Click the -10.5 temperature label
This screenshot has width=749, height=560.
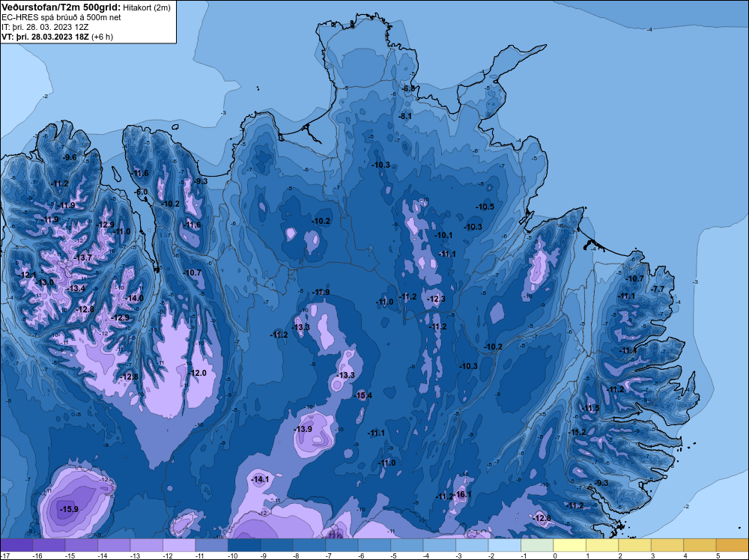coord(485,207)
